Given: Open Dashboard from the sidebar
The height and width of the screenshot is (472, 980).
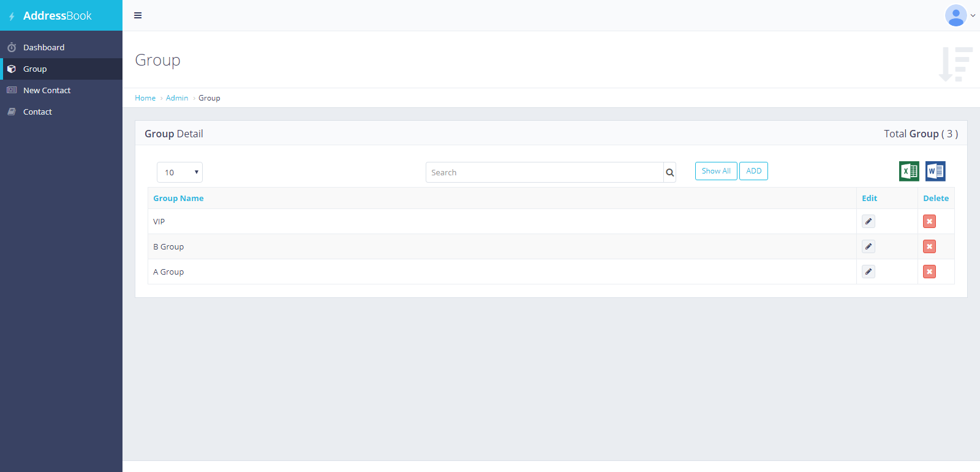Looking at the screenshot, I should click(x=43, y=47).
